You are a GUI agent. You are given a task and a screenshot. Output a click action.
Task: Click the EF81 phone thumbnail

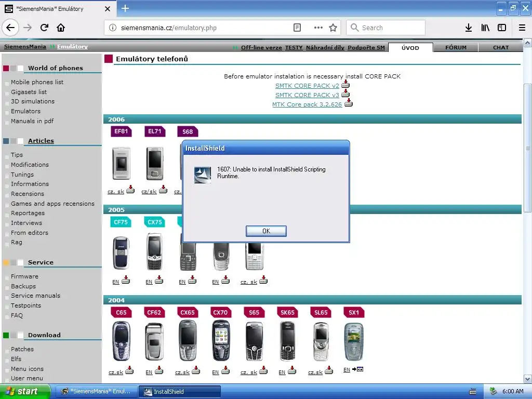(x=121, y=163)
